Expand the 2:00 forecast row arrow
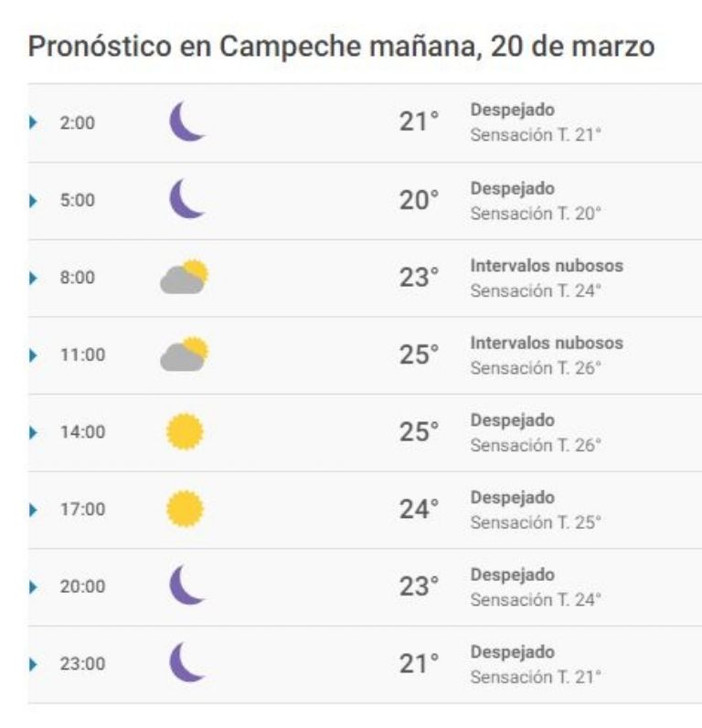The image size is (702, 728). tap(33, 122)
